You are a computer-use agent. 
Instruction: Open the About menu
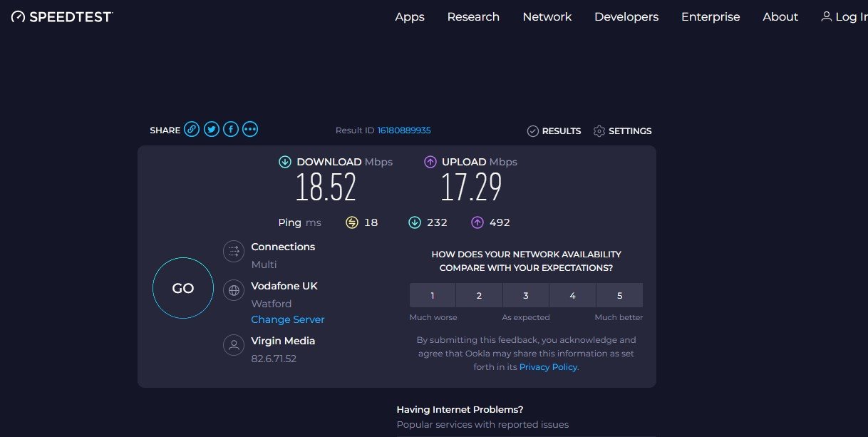[780, 16]
